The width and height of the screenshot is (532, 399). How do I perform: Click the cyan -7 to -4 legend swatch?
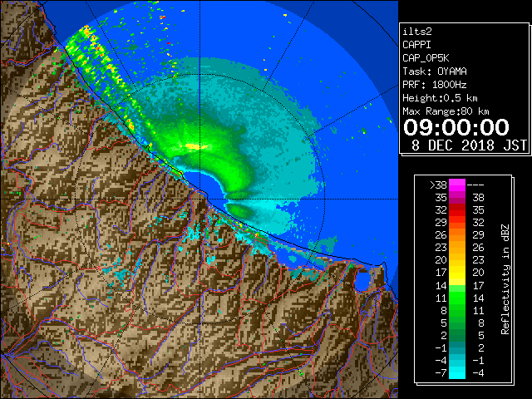[457, 372]
